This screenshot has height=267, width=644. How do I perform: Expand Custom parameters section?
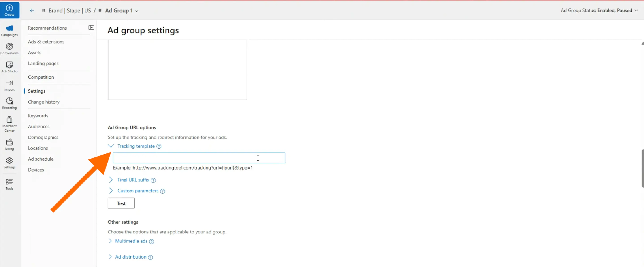coord(111,191)
